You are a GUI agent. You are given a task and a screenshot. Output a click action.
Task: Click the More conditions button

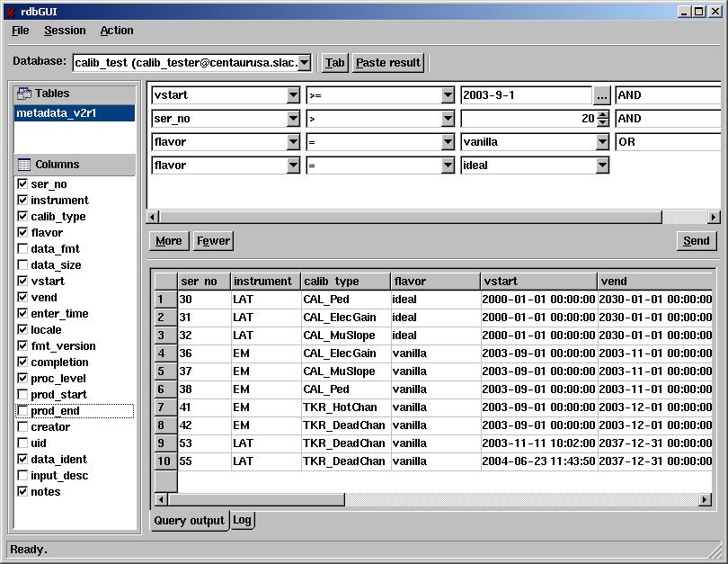168,241
